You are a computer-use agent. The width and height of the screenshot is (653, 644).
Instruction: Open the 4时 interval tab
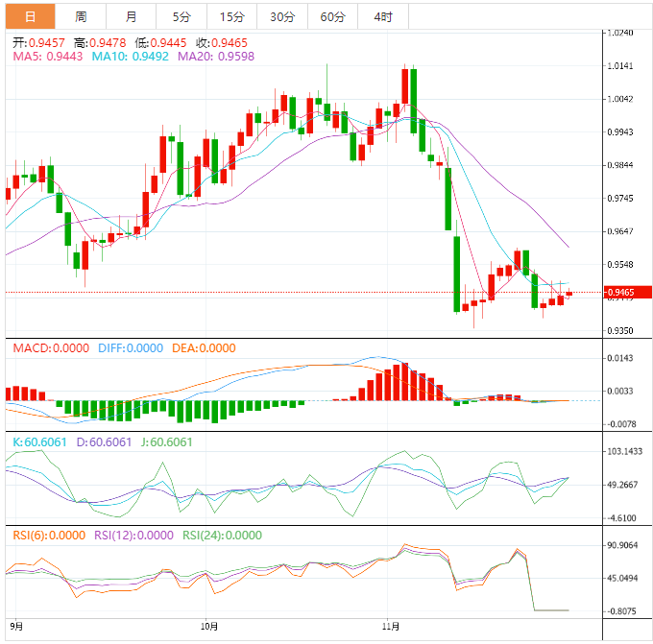click(383, 16)
